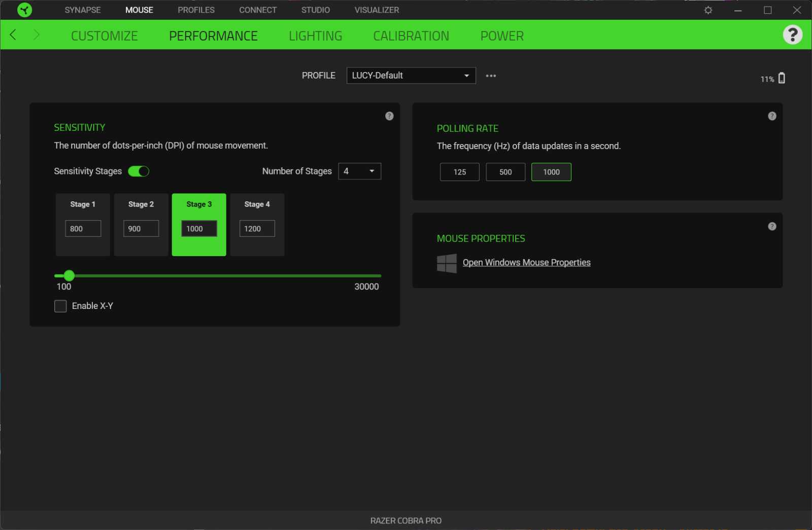Set polling rate to 1000
The image size is (812, 530).
coord(551,172)
